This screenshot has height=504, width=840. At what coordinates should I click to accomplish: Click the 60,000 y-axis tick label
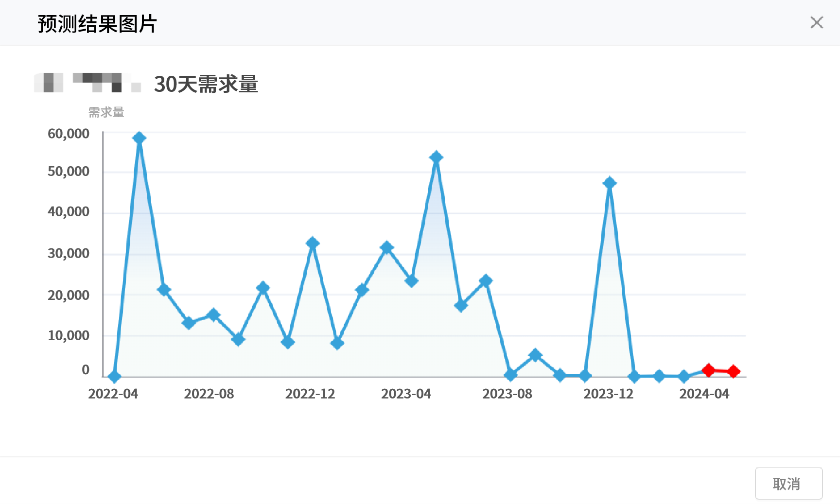pos(69,134)
